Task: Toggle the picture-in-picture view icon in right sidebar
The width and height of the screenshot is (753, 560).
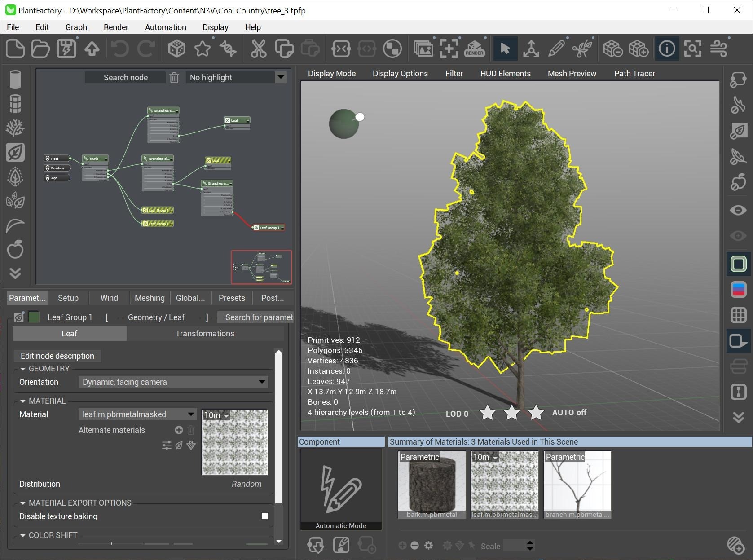Action: (739, 341)
